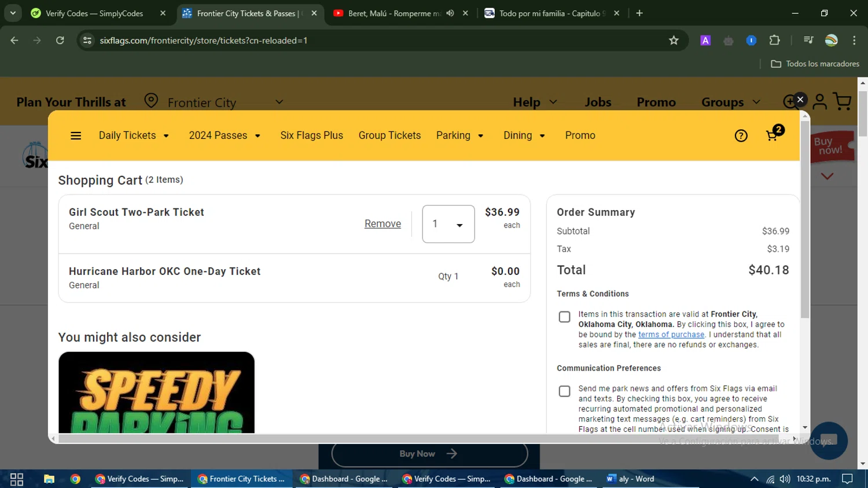Screen dimensions: 868x488
Task: Open Windows Task View
Action: point(17,479)
